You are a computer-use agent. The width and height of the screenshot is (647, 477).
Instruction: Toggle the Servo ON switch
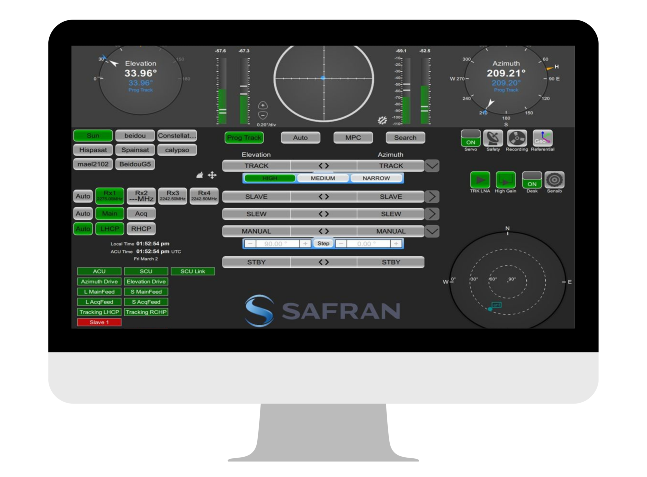click(469, 139)
